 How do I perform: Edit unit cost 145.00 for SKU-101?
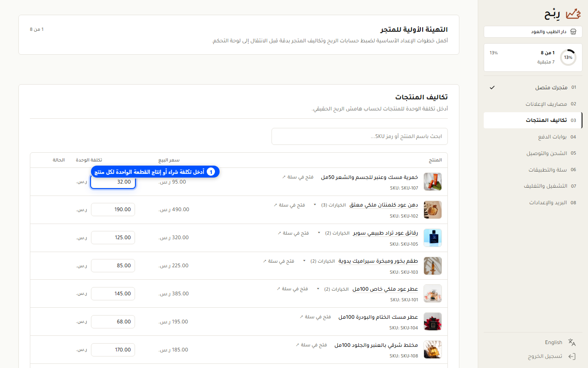113,293
